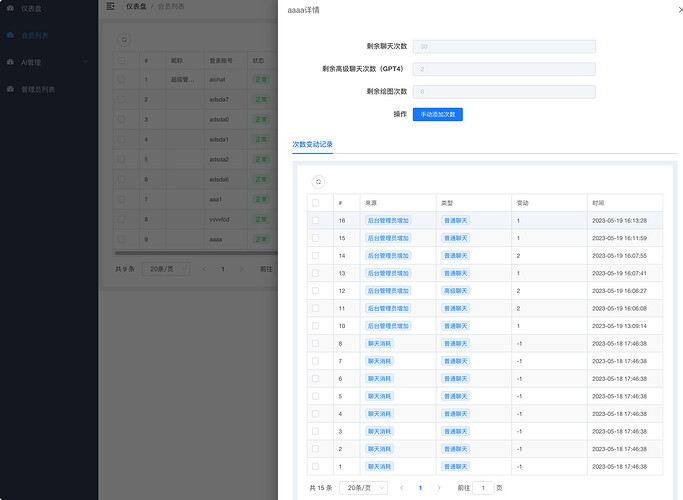
Task: Collapse the sidebar with the hamburger icon
Action: click(x=111, y=6)
